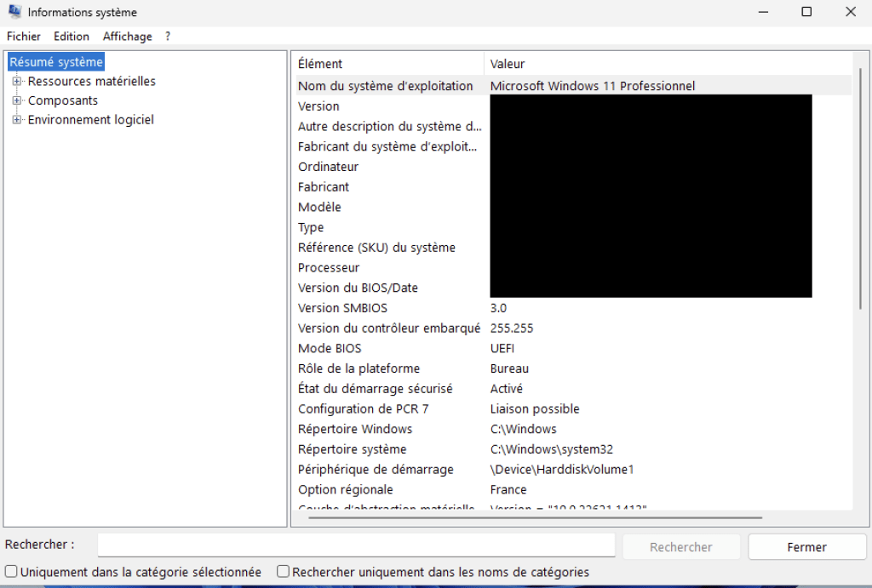Click the value 255.255
Screen dimensions: 872x588
click(x=512, y=328)
